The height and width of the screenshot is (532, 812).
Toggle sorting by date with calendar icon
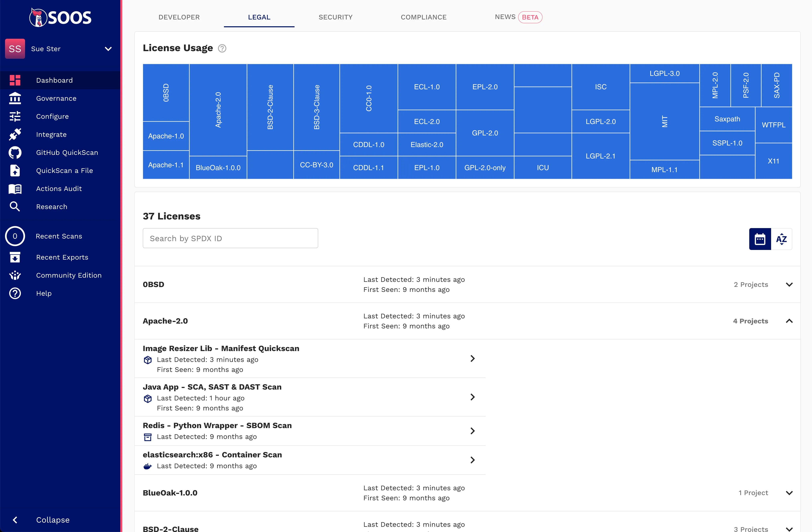(x=760, y=239)
